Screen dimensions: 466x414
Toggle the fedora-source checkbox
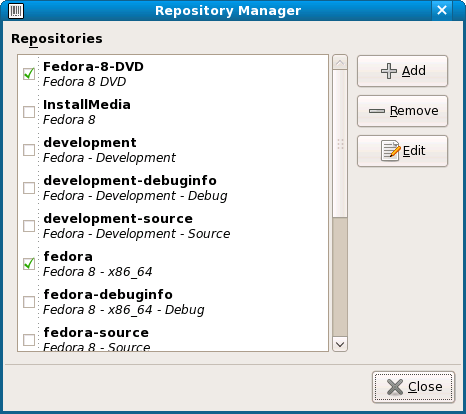tap(29, 340)
